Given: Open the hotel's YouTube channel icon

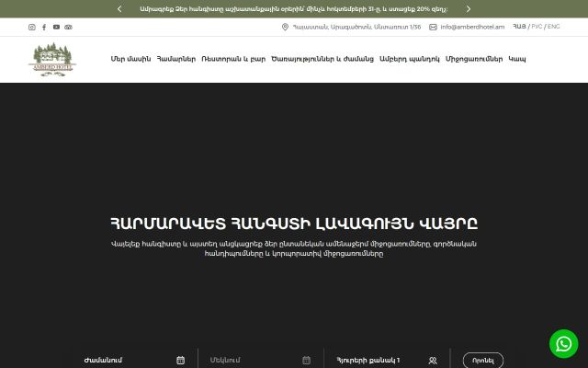Looking at the screenshot, I should point(56,27).
